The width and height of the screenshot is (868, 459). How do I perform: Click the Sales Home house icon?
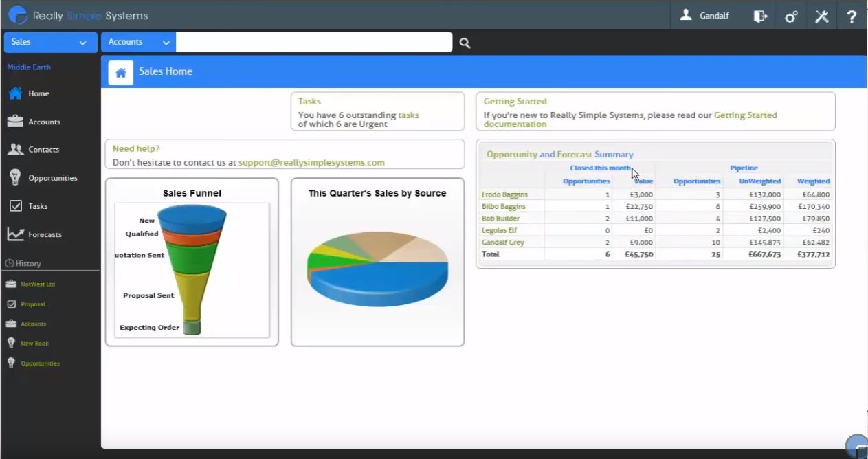pyautogui.click(x=120, y=72)
